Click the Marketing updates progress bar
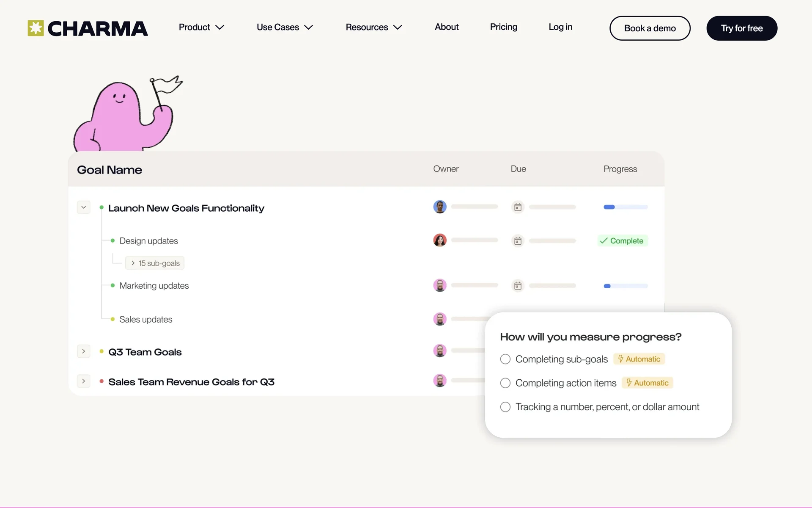The width and height of the screenshot is (812, 508). [x=625, y=286]
